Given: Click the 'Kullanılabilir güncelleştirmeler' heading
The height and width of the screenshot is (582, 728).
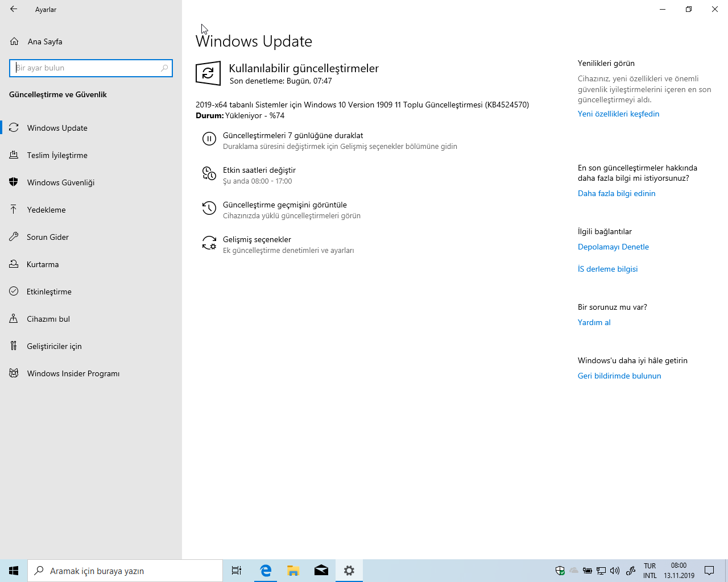Looking at the screenshot, I should point(304,68).
